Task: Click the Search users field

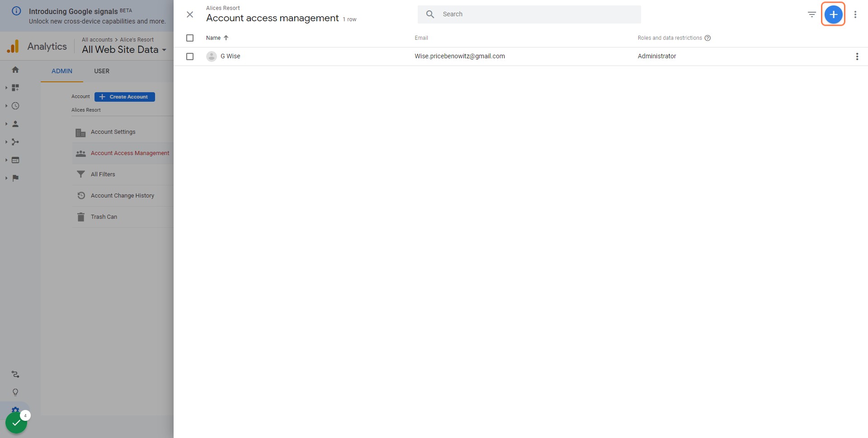Action: pyautogui.click(x=529, y=14)
